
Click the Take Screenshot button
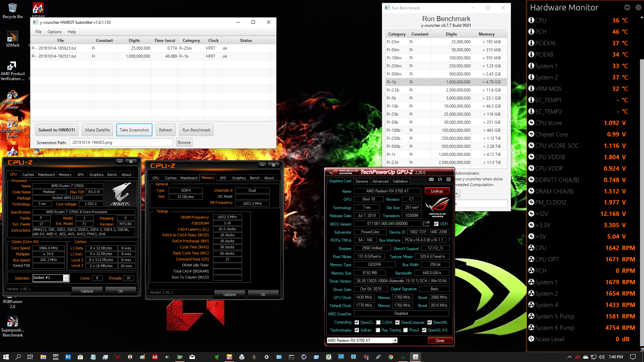click(134, 130)
